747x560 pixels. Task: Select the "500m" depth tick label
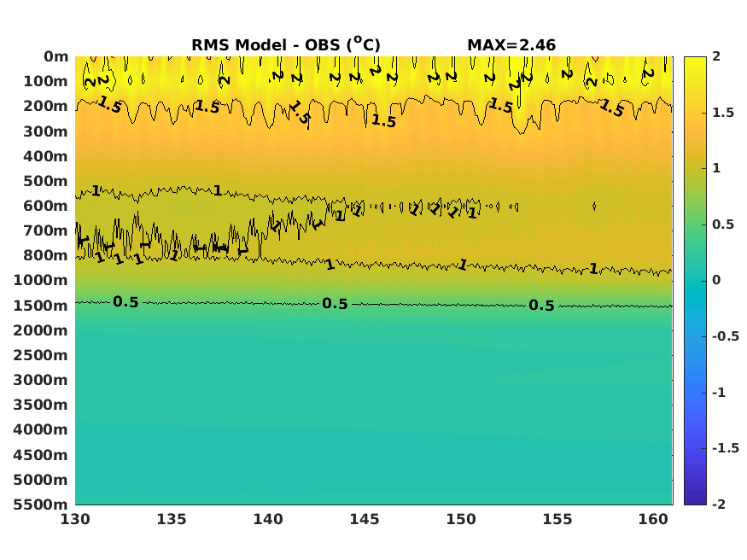46,181
